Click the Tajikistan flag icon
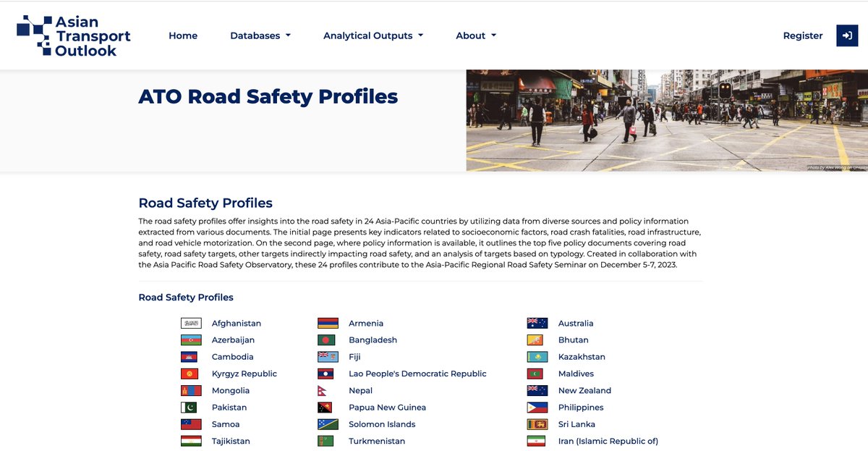The image size is (868, 451). [x=191, y=442]
